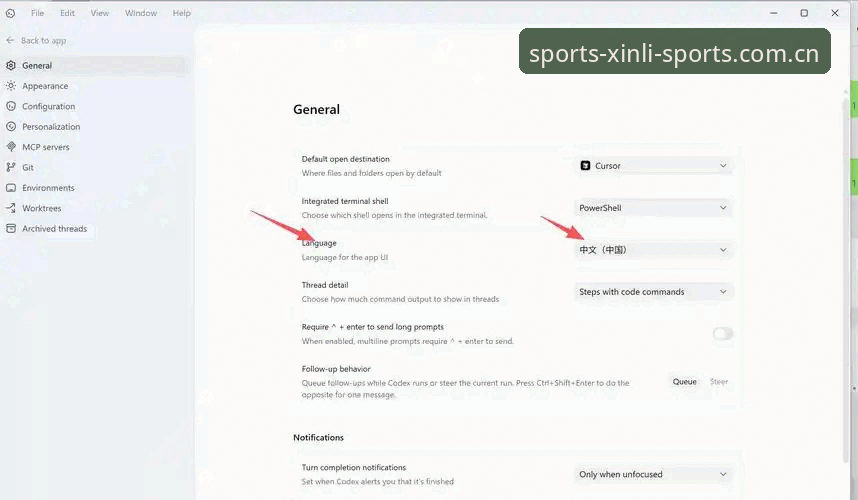Minimize the application window
Viewport: 858px width, 500px height.
tap(774, 13)
